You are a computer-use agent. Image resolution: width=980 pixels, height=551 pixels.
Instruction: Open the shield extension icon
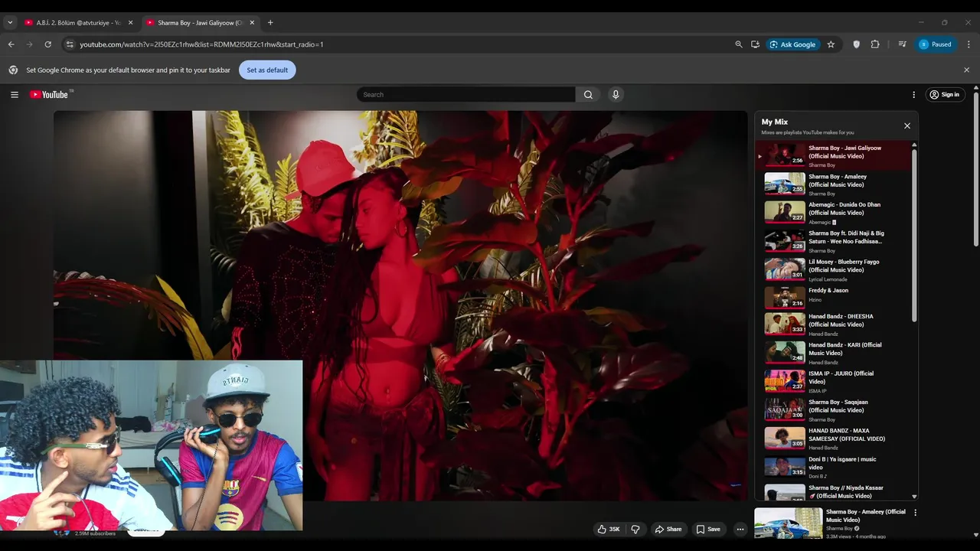pyautogui.click(x=857, y=44)
